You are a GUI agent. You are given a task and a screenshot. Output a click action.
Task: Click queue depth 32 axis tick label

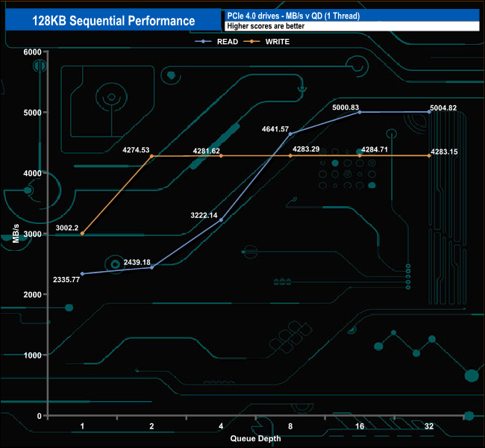pyautogui.click(x=429, y=426)
